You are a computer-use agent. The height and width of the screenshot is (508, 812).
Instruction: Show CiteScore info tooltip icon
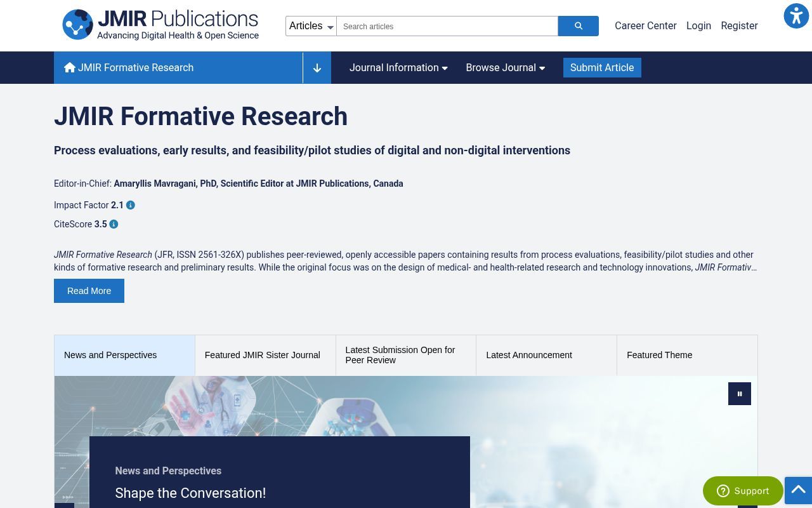coord(114,224)
